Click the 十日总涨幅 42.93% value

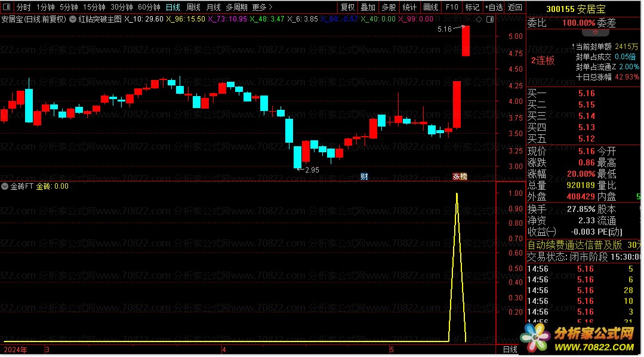pyautogui.click(x=627, y=77)
